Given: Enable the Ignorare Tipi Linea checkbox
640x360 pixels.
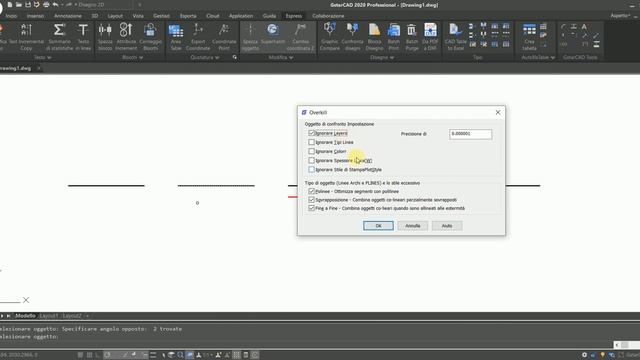Looking at the screenshot, I should 311,142.
